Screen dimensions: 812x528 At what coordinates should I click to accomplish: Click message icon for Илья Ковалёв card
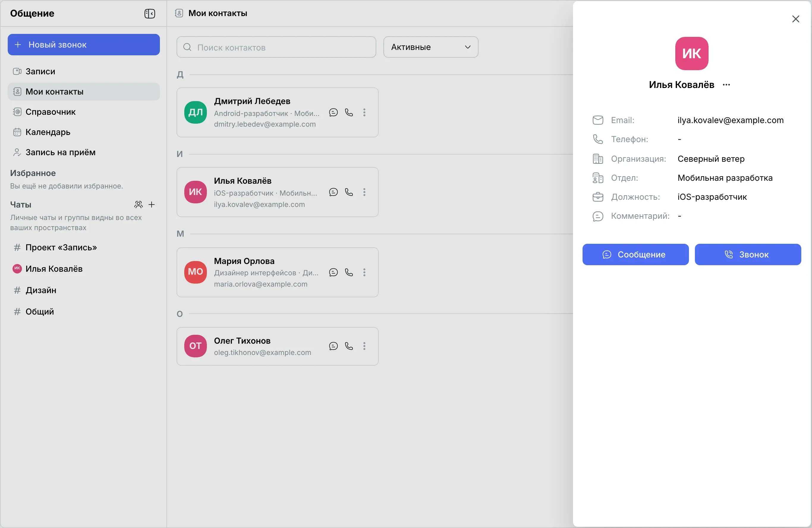[333, 192]
